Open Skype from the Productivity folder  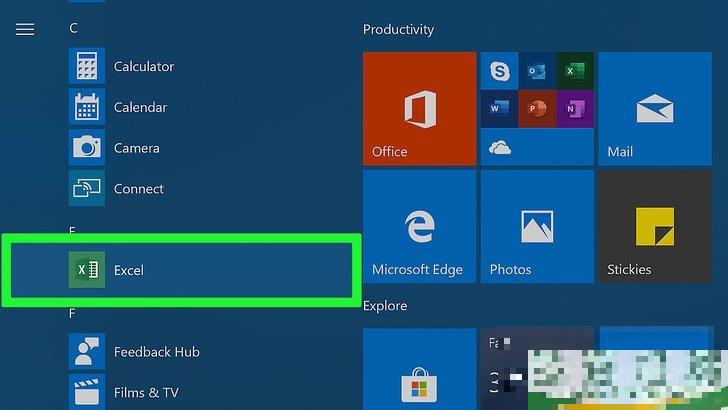499,71
